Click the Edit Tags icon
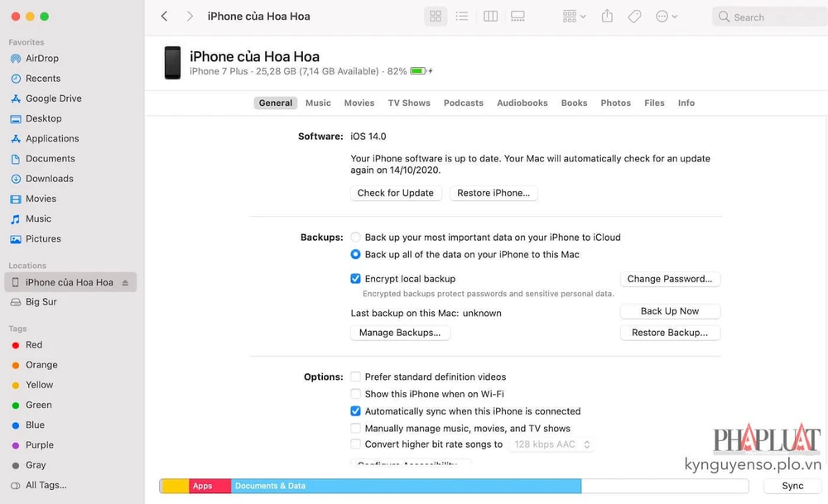 (634, 17)
